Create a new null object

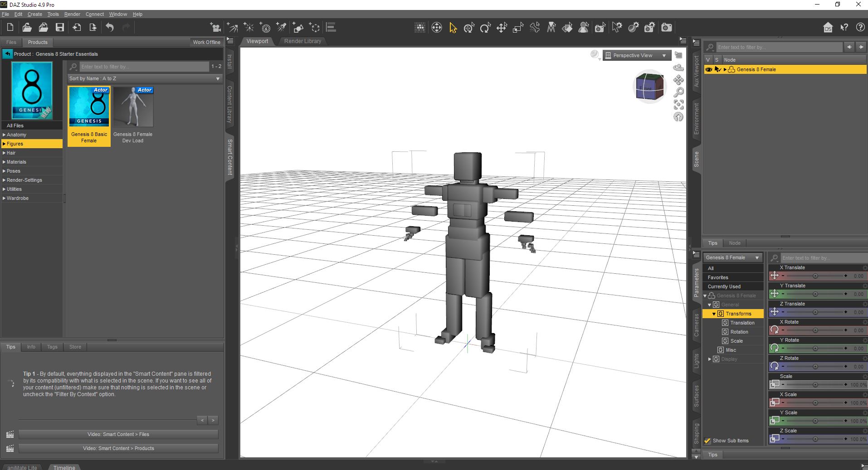coord(314,28)
